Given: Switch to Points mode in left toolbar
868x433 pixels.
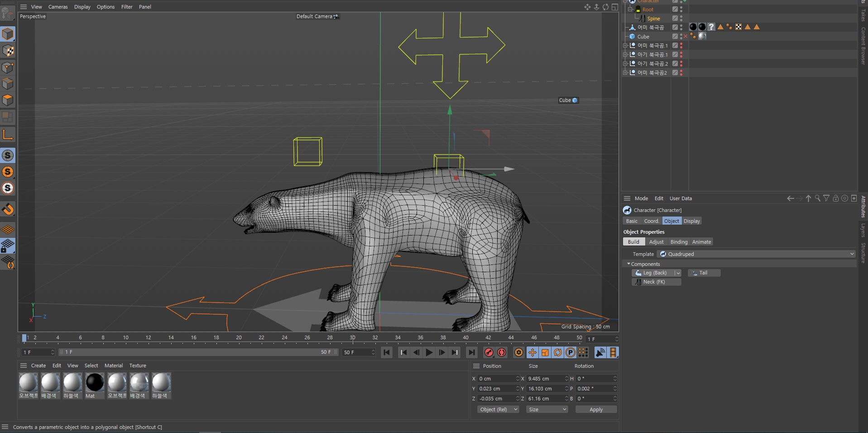Looking at the screenshot, I should tap(8, 67).
